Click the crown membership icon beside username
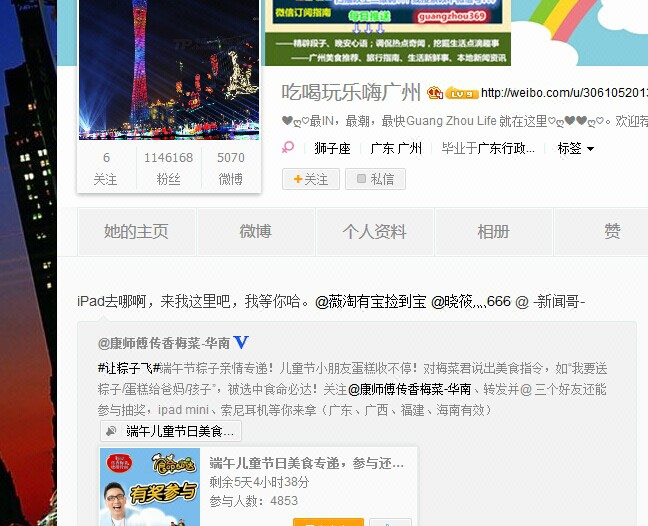This screenshot has height=526, width=648. pos(435,93)
